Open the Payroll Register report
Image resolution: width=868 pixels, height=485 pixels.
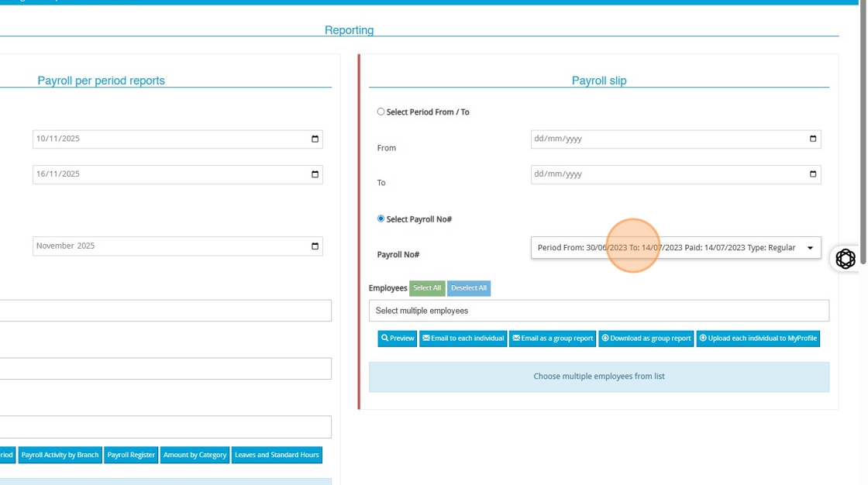pyautogui.click(x=131, y=455)
